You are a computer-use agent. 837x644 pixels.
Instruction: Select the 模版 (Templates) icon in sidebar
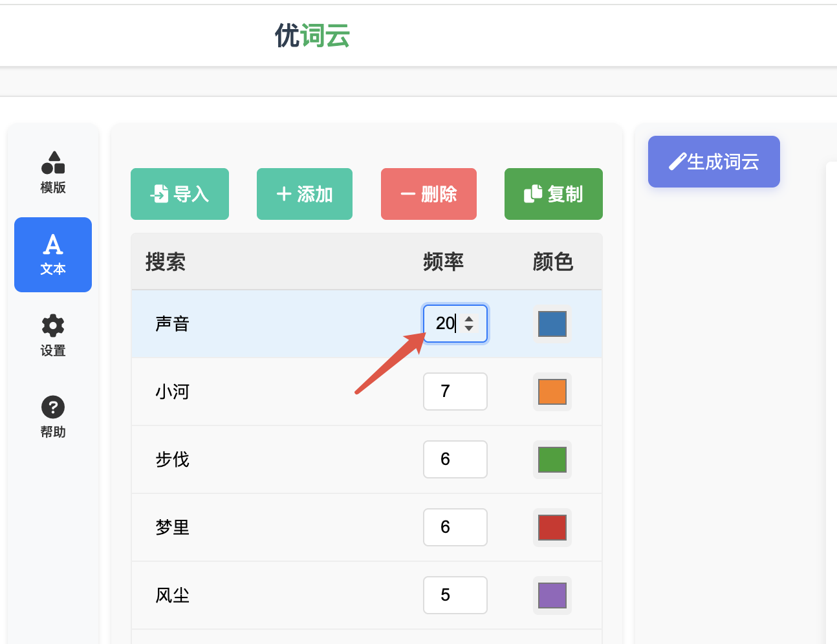(52, 163)
